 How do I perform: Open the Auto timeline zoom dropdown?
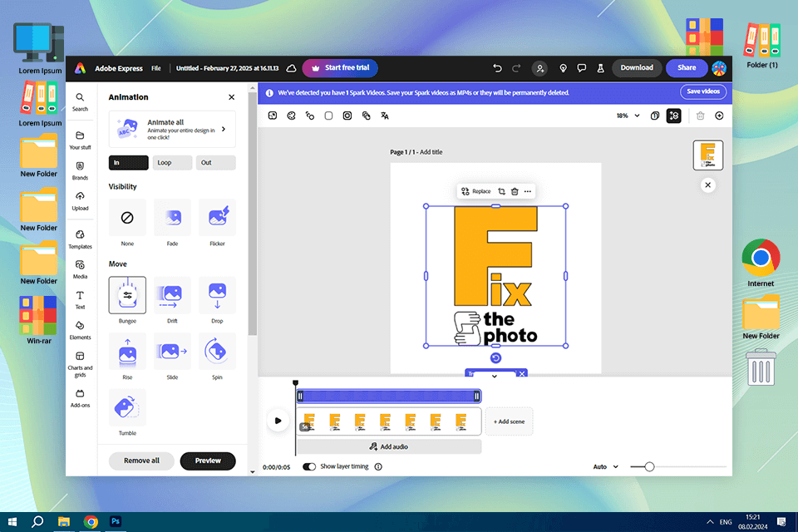[606, 467]
